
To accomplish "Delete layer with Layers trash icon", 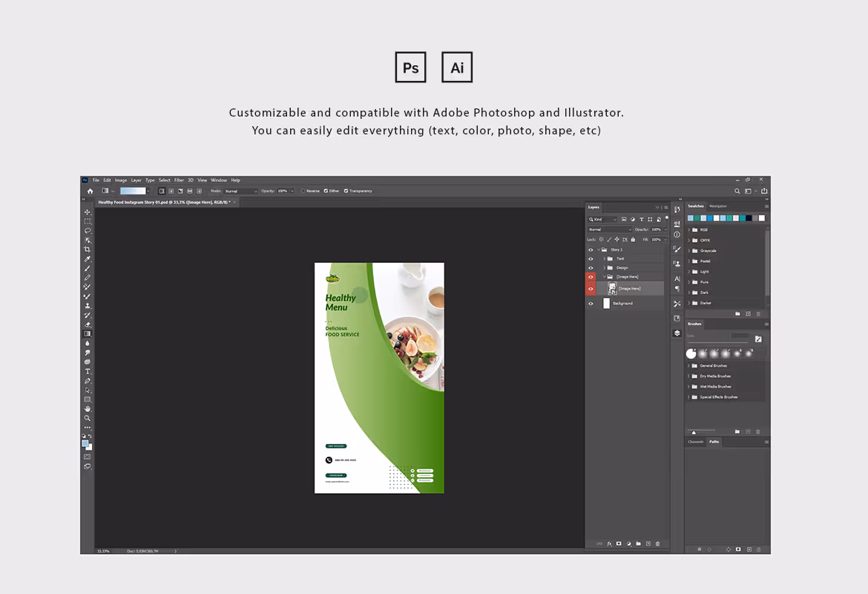I will click(657, 544).
